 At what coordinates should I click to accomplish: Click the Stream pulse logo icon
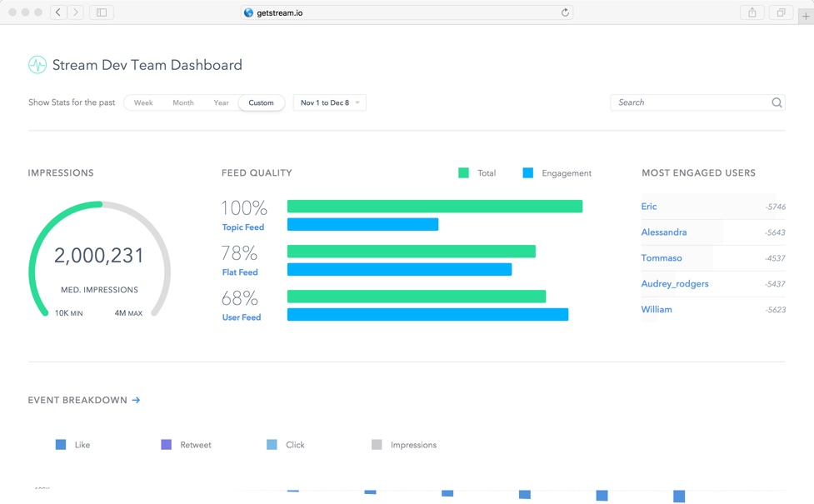[37, 65]
